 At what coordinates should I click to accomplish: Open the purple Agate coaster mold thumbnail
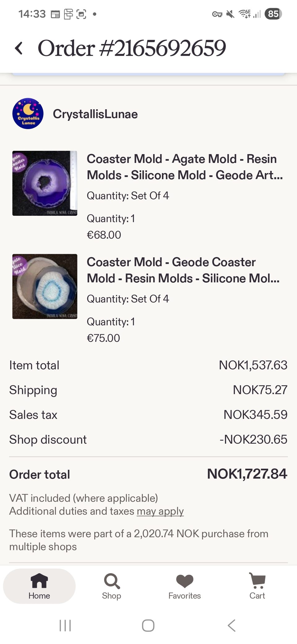point(45,183)
